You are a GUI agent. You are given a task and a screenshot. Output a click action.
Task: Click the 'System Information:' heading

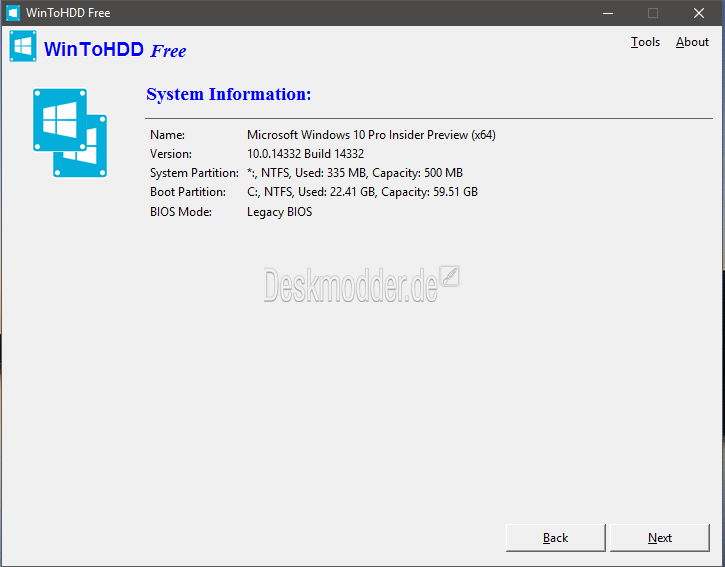[x=229, y=94]
